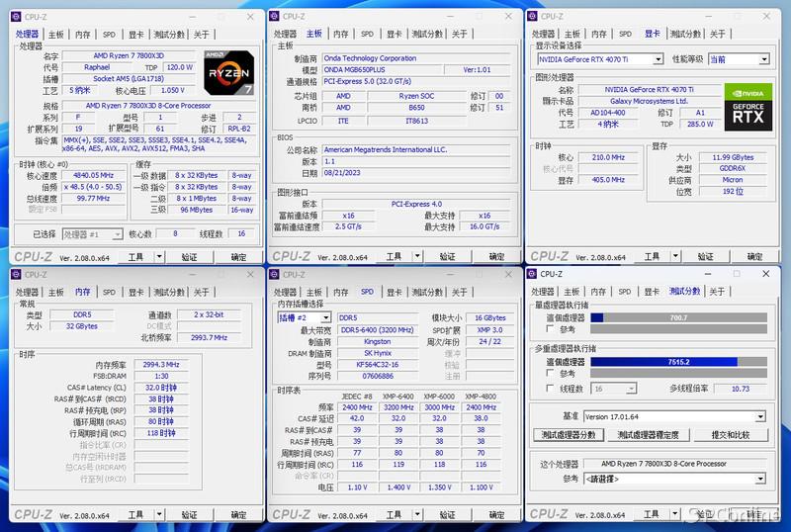Image resolution: width=791 pixels, height=532 pixels.
Task: Click the Galaxy Microsystems Ltd. vendor field
Action: tap(650, 101)
